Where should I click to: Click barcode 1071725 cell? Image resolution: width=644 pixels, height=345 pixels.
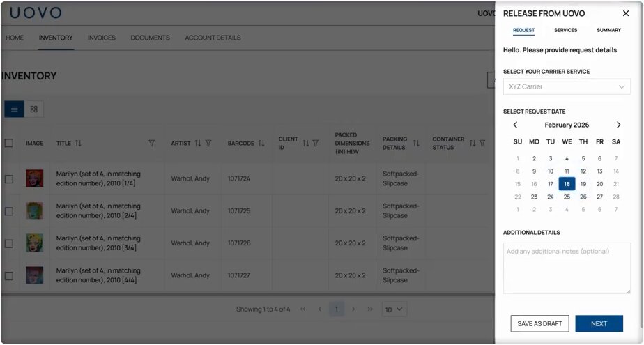click(x=239, y=210)
